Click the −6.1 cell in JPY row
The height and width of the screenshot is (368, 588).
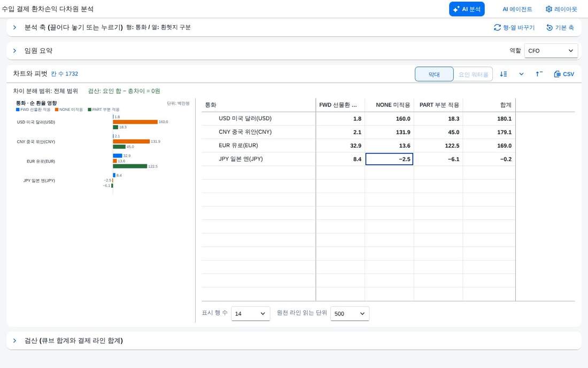438,159
